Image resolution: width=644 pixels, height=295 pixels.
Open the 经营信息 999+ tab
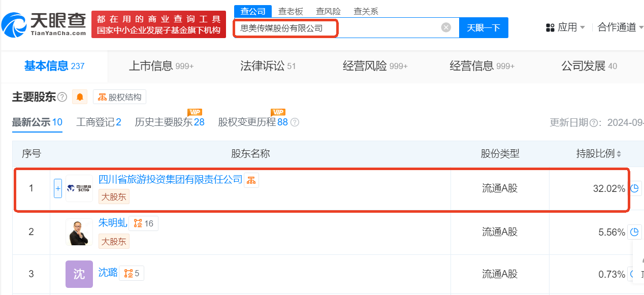[482, 66]
